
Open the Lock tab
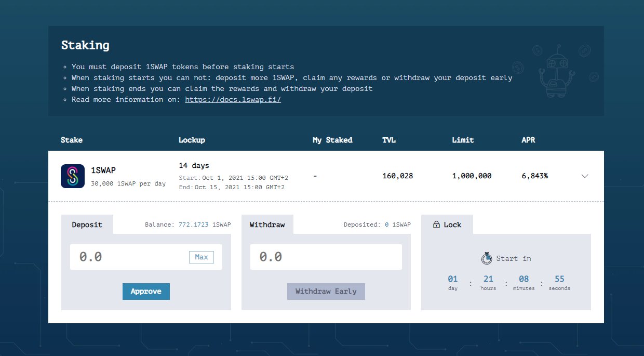pos(447,225)
